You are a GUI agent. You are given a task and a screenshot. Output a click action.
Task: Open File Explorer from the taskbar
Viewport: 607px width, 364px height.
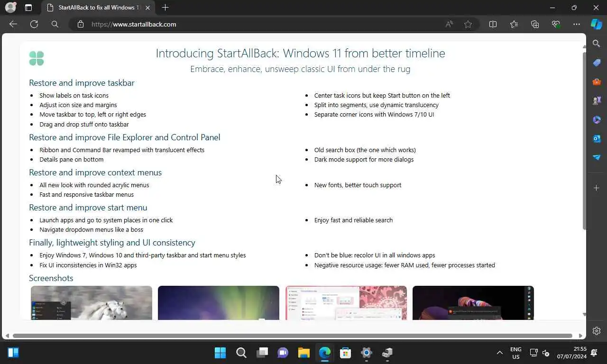coord(303,353)
